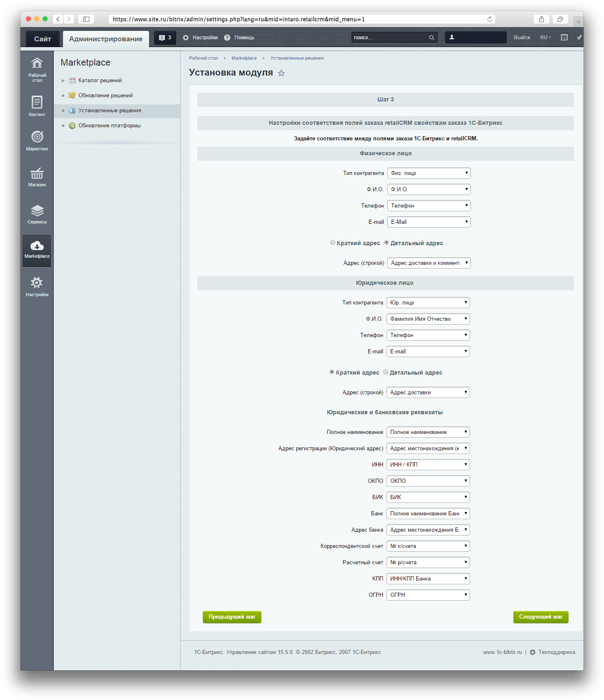Open the RU language selector
Image resolution: width=604 pixels, height=700 pixels.
pos(545,38)
